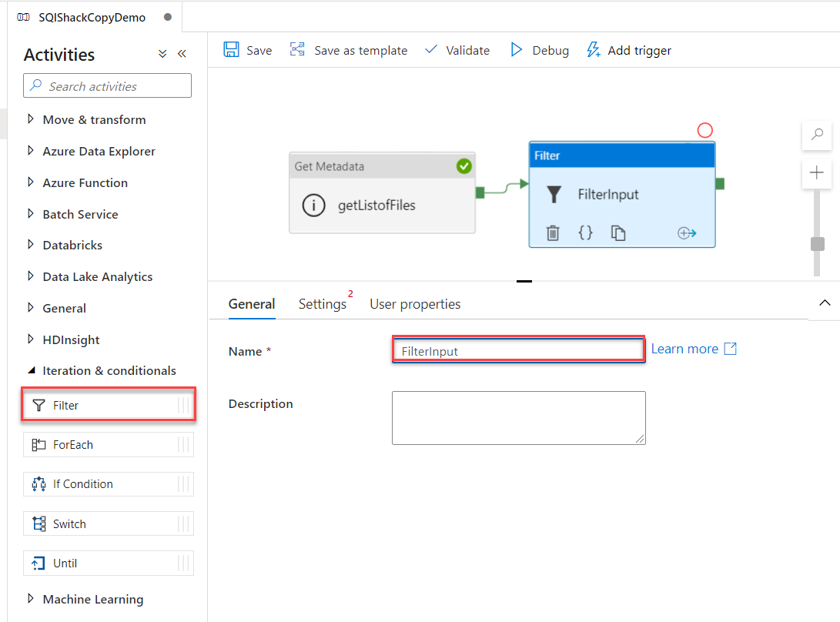Click the add output arrow icon on Filter
Image resolution: width=840 pixels, height=622 pixels.
(687, 233)
